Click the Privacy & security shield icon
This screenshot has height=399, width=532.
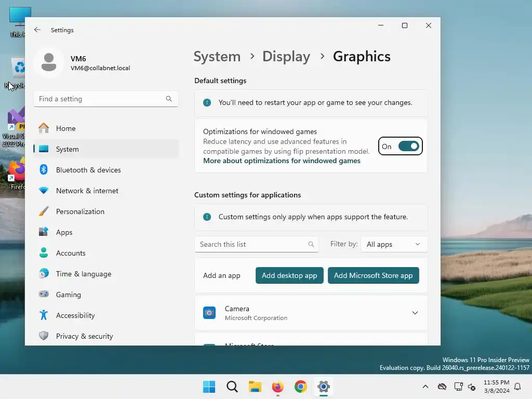(44, 336)
